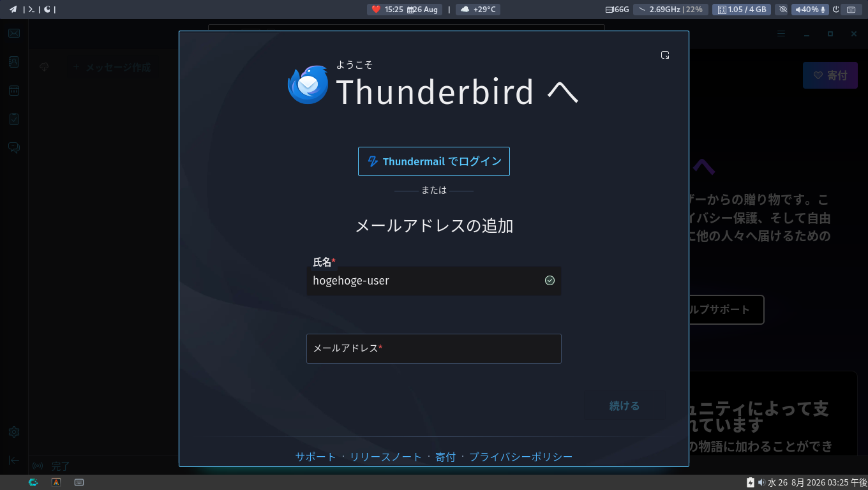Click the 40% volume indicator in top panel
The width and height of the screenshot is (868, 490).
pos(810,10)
